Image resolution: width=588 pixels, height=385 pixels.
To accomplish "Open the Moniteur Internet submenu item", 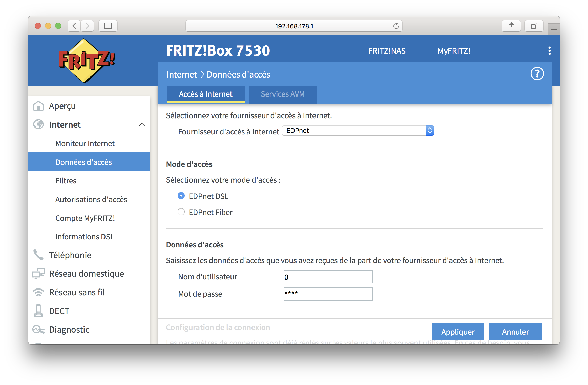I will click(x=85, y=143).
